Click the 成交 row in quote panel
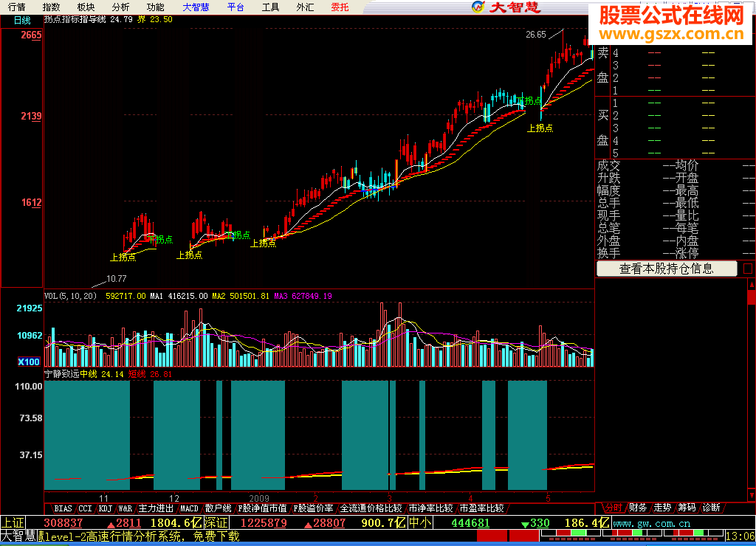Viewport: 756px width, 546px height. [675, 166]
